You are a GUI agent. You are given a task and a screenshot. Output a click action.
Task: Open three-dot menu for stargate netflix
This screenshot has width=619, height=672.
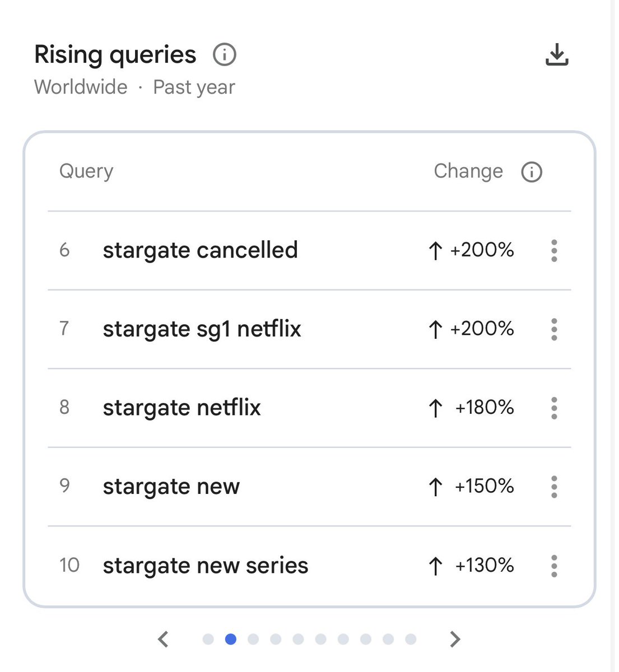coord(554,408)
